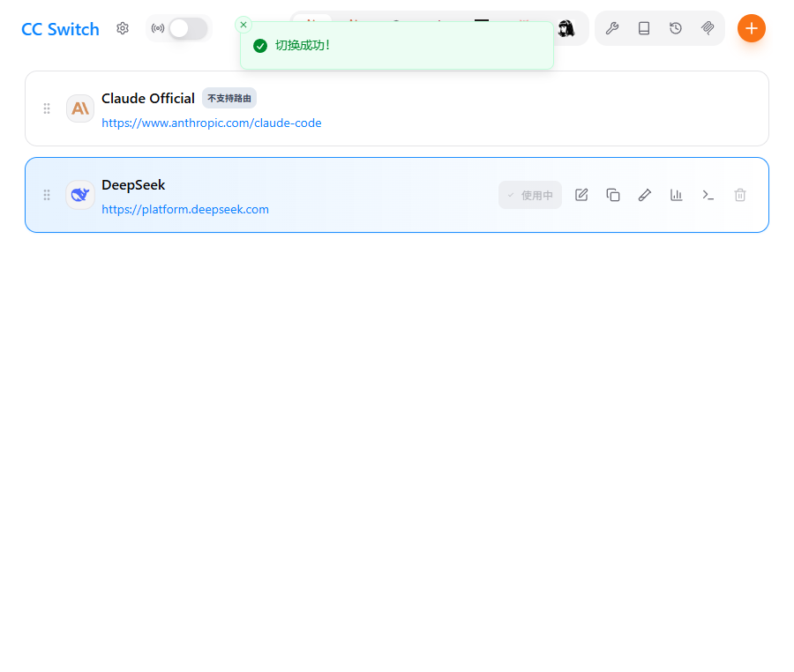Select the Claude Official provider name

[148, 98]
